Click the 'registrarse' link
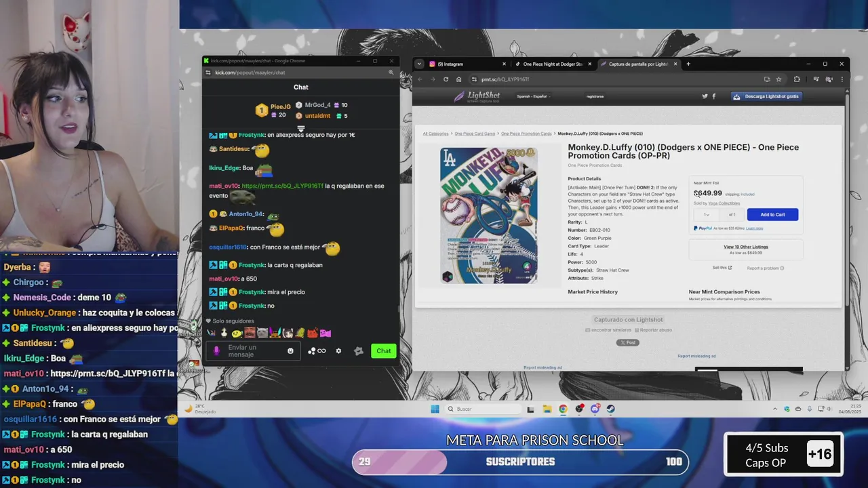 pos(595,96)
